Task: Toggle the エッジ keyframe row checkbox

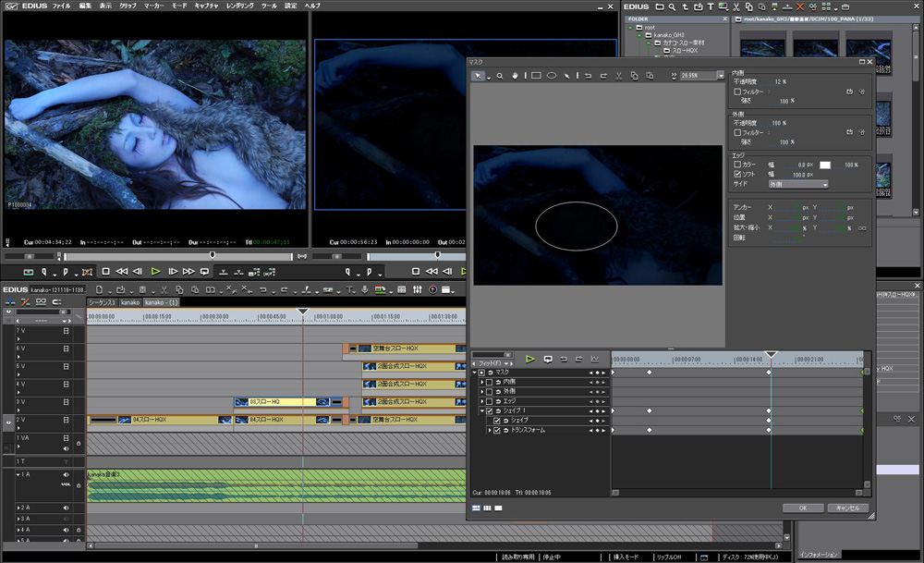Action: pos(489,401)
